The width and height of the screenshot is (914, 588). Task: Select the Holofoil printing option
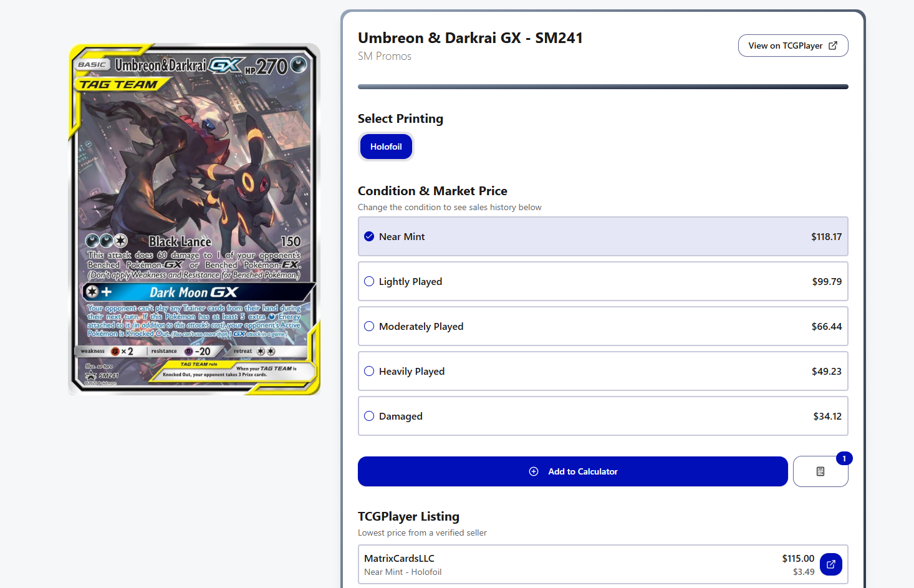point(386,147)
